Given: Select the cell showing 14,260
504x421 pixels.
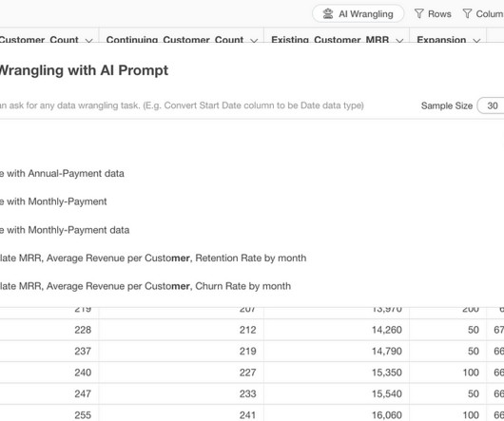Looking at the screenshot, I should click(337, 330).
